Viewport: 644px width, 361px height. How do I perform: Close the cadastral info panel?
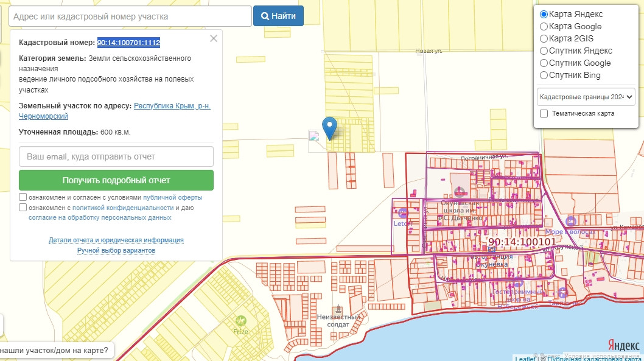point(213,39)
